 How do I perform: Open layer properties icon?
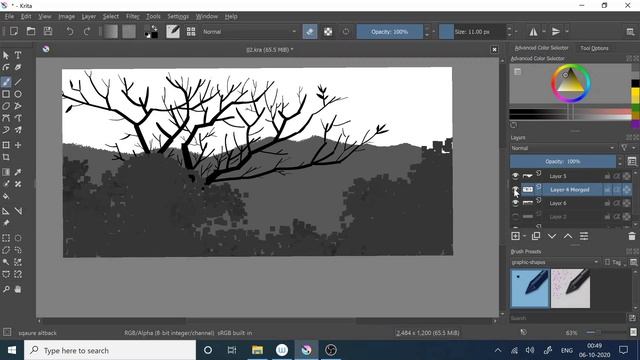(584, 236)
